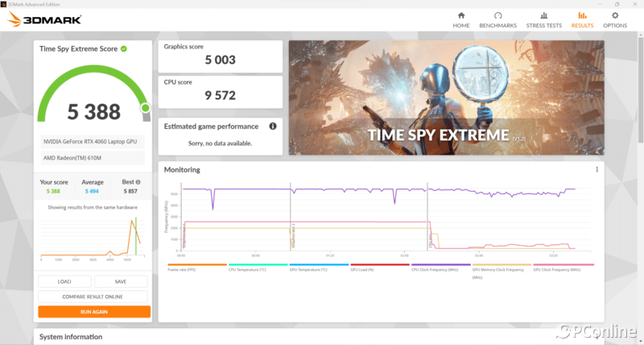Click the Best score 5 857
This screenshot has width=644, height=345.
tap(130, 191)
